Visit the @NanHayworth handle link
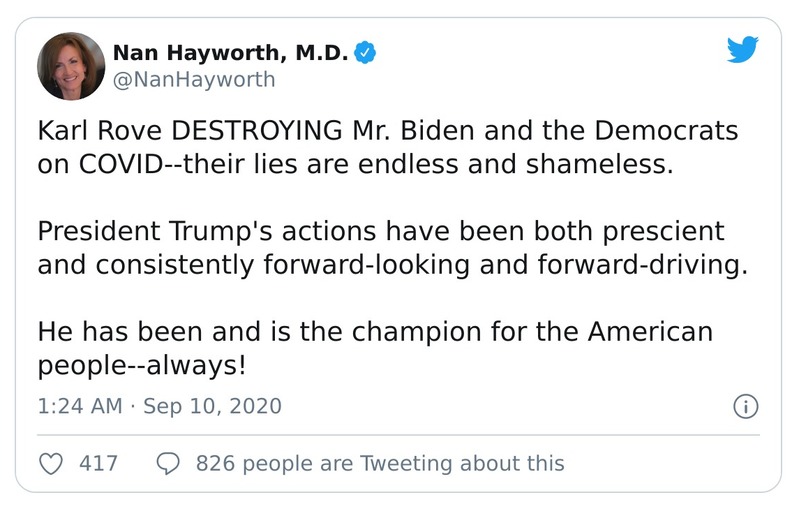This screenshot has height=509, width=799. pos(194,79)
